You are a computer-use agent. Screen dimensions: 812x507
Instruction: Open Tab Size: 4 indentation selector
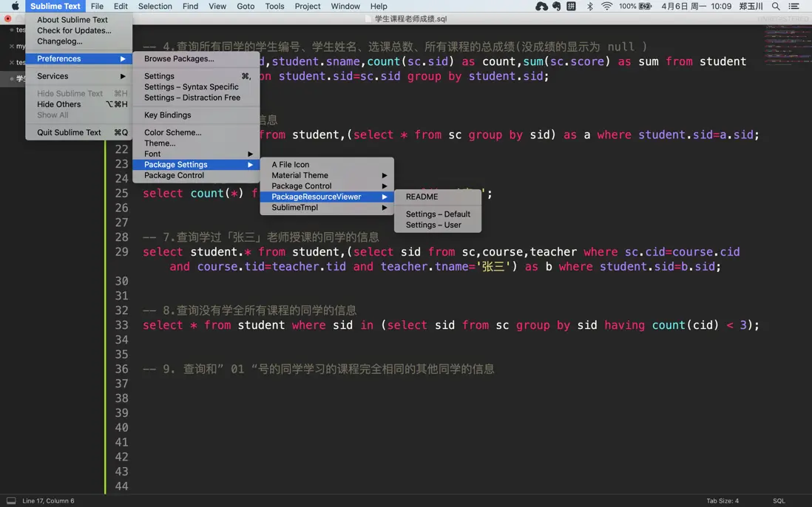[x=722, y=500]
